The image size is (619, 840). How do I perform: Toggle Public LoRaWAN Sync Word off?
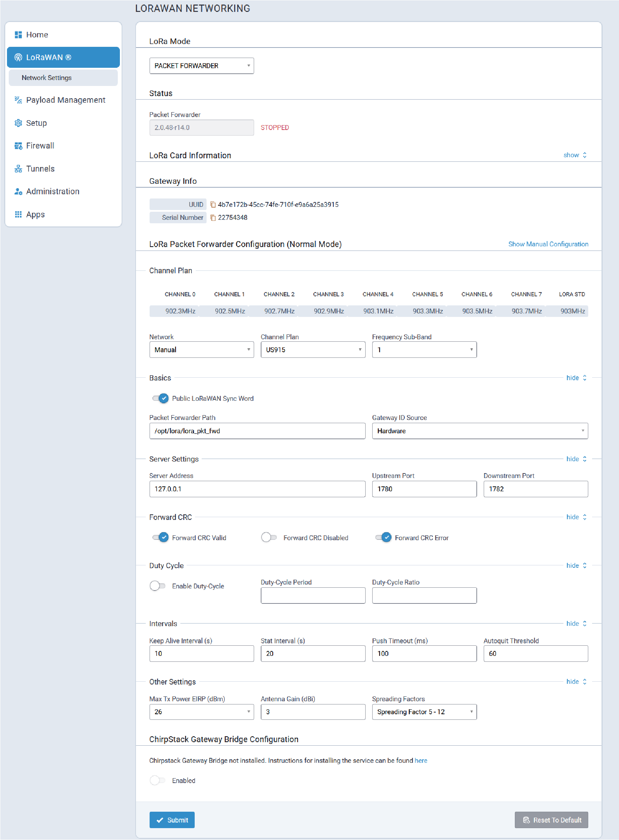pos(160,398)
